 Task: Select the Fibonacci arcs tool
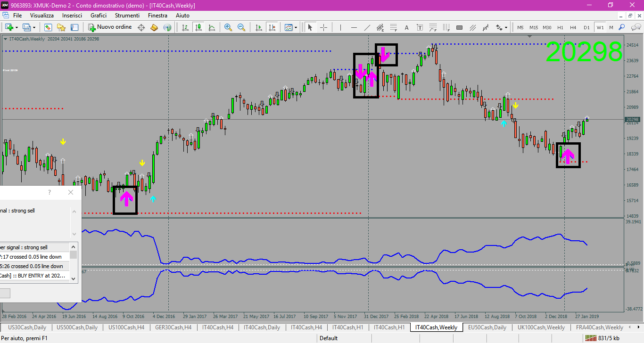pos(433,27)
